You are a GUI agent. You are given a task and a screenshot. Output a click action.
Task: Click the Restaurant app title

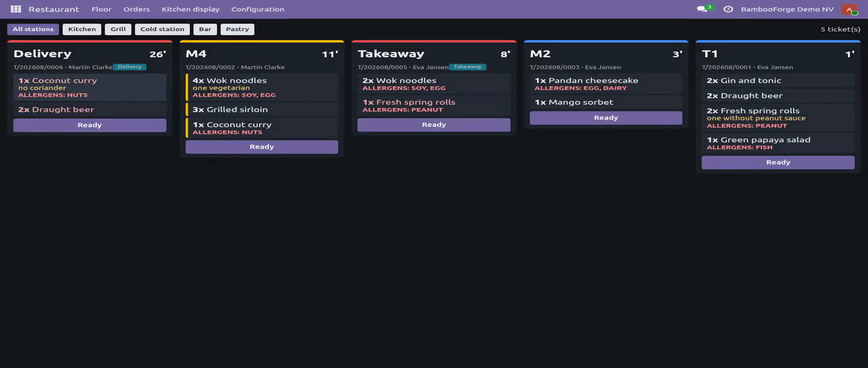(x=54, y=9)
